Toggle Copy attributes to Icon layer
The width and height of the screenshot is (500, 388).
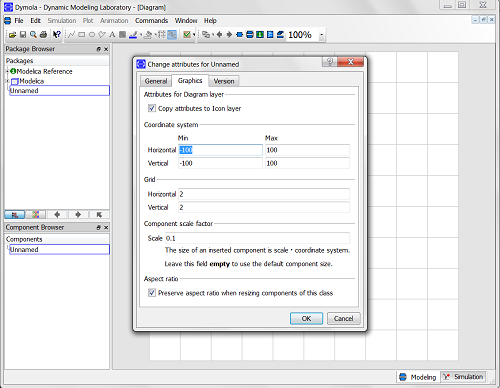point(152,108)
